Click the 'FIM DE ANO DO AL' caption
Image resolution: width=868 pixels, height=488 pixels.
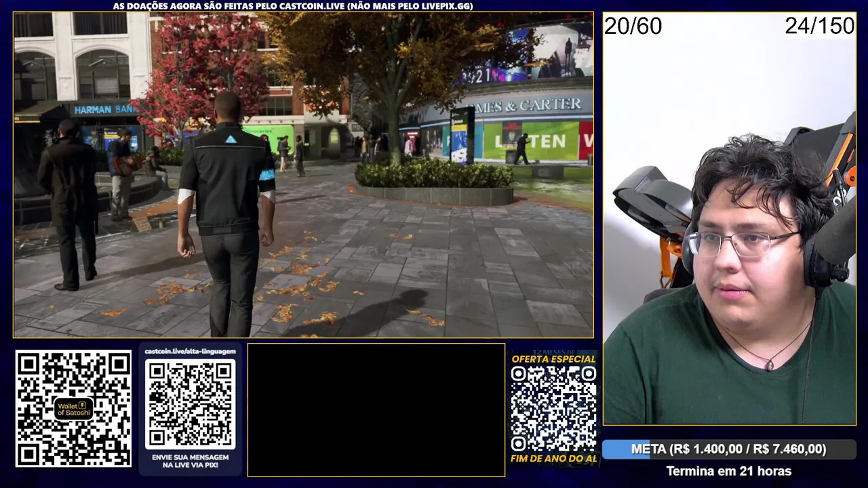point(553,459)
